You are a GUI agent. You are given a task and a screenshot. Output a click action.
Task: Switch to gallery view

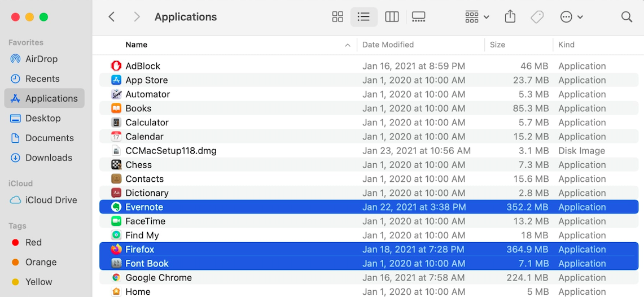tap(419, 17)
